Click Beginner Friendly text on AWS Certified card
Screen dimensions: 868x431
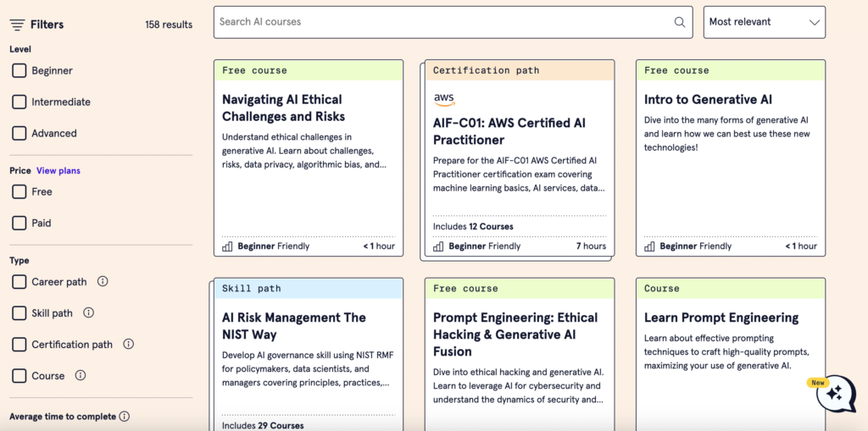pyautogui.click(x=484, y=246)
